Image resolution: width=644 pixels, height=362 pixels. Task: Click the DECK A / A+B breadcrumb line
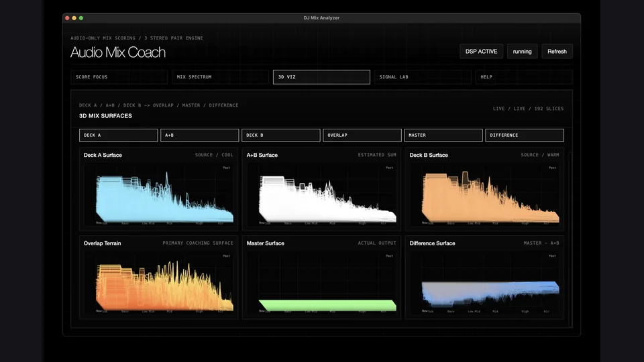tap(158, 105)
